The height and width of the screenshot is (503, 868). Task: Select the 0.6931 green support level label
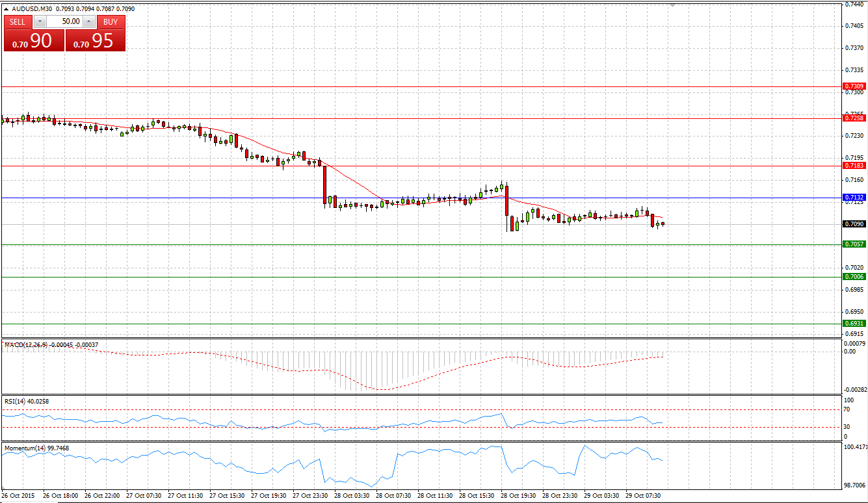[854, 324]
